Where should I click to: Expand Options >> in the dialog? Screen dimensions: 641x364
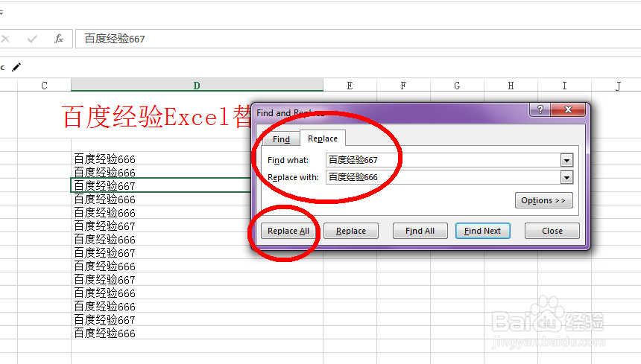point(543,200)
